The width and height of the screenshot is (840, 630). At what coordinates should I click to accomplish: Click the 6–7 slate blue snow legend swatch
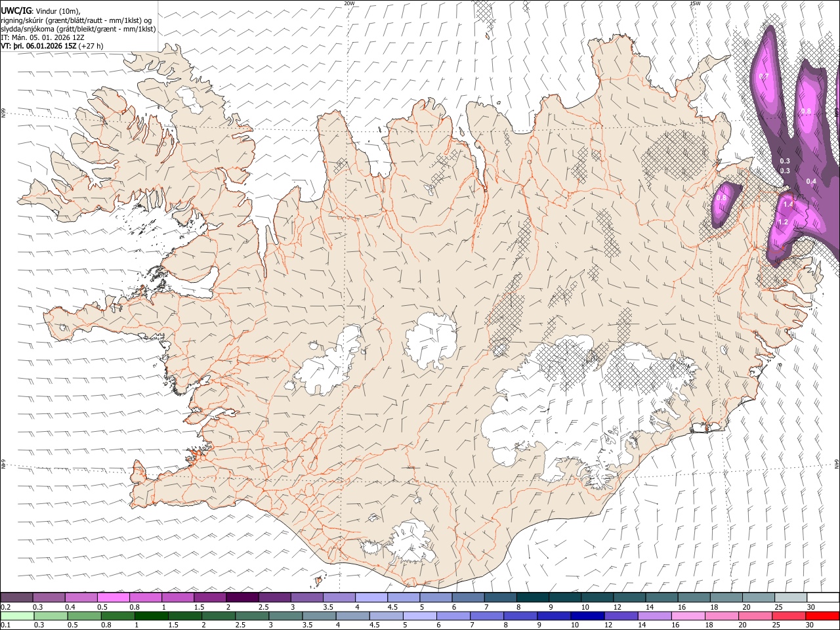coord(467,597)
